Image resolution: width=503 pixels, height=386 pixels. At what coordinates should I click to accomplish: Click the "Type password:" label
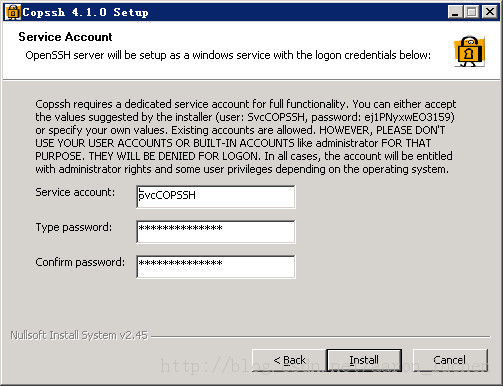click(74, 227)
